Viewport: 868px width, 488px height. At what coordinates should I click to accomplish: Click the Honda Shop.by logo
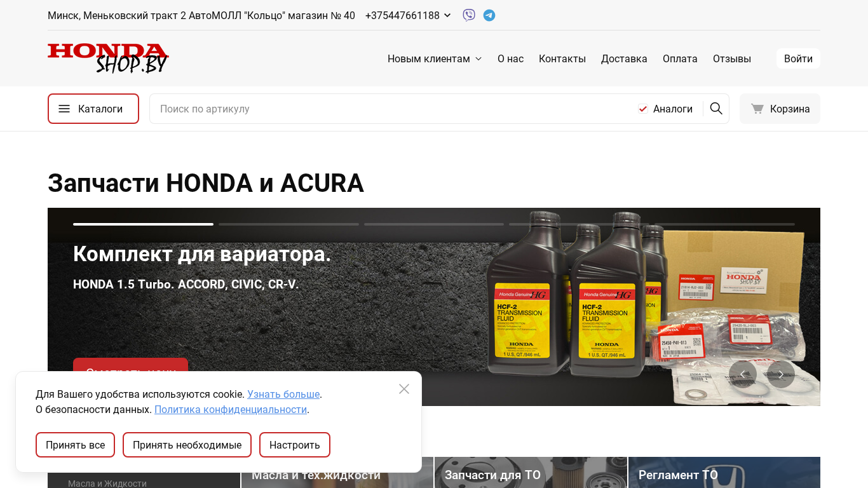[x=108, y=58]
